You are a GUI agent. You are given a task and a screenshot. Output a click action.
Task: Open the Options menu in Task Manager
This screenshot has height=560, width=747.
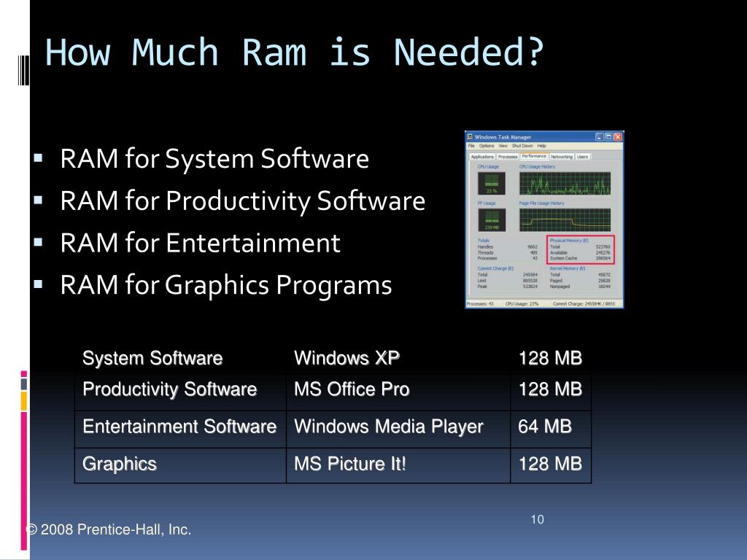pos(487,146)
